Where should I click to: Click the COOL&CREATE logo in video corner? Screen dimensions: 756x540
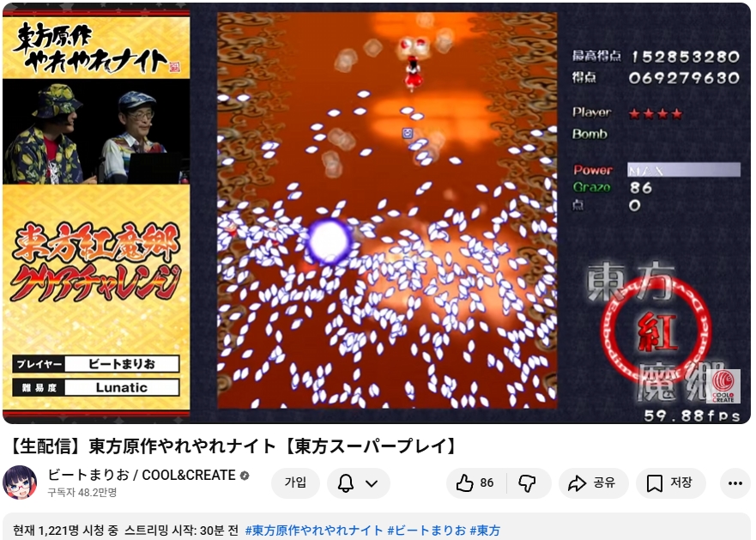pos(723,386)
